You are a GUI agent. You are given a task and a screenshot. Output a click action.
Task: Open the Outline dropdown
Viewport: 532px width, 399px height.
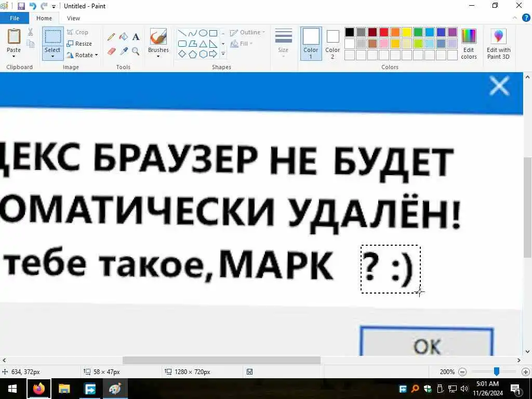(x=247, y=32)
